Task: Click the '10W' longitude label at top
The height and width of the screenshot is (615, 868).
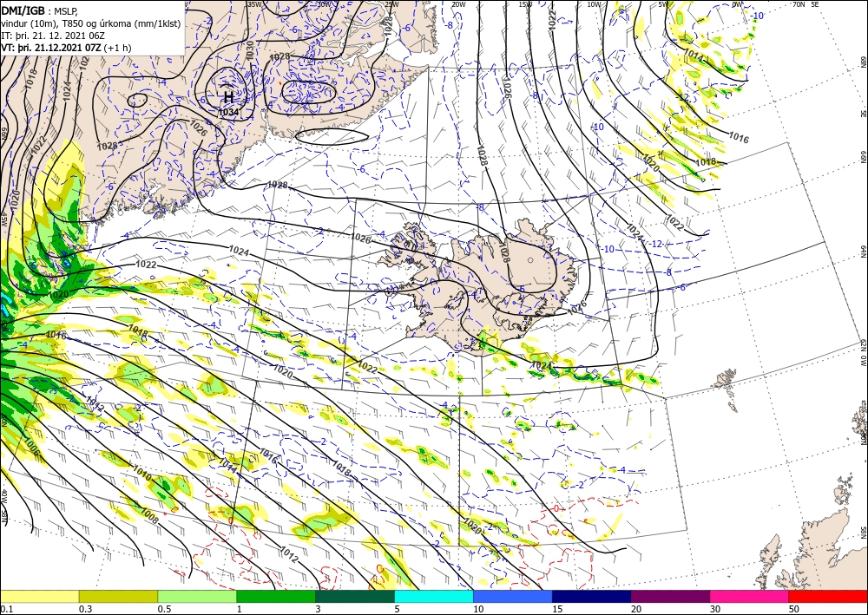Action: 594,4
